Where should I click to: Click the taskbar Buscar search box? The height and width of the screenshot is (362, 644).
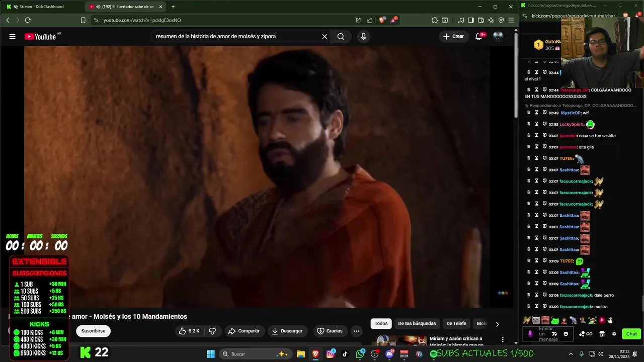[x=256, y=354]
